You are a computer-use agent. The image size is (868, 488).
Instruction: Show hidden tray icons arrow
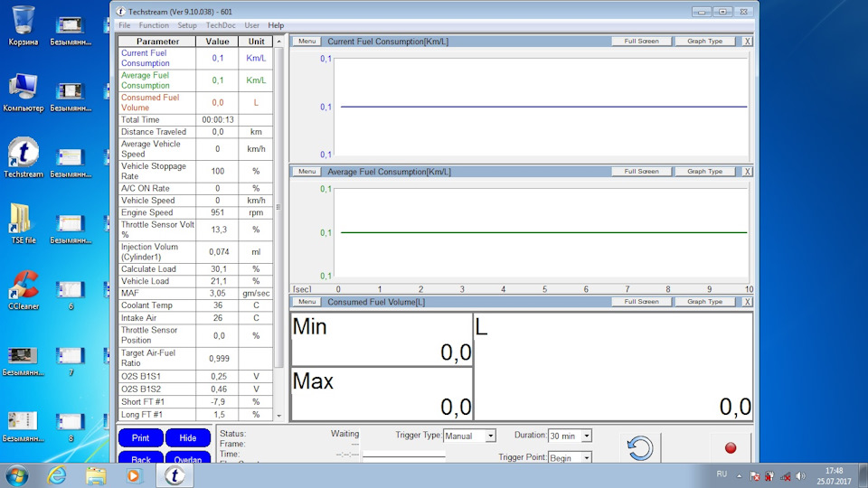(x=739, y=476)
